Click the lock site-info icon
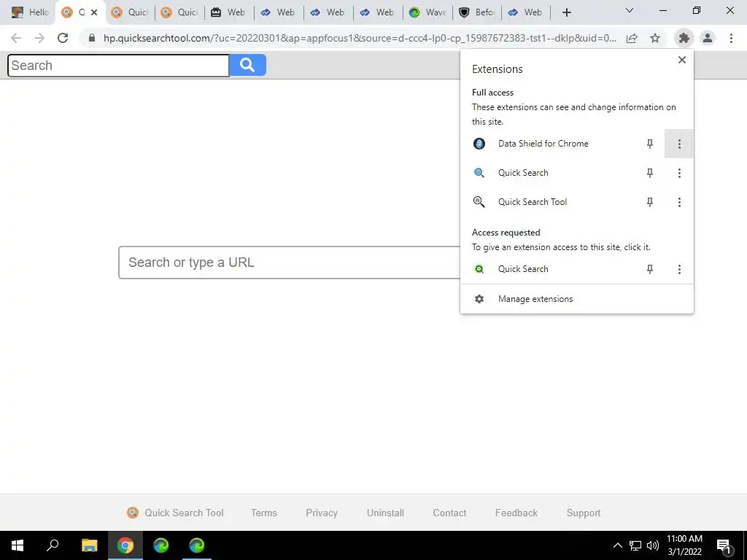The height and width of the screenshot is (560, 747). 92,38
